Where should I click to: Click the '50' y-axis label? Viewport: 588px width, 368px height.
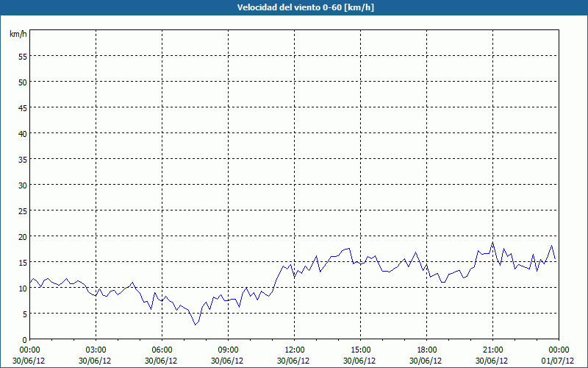[x=23, y=82]
